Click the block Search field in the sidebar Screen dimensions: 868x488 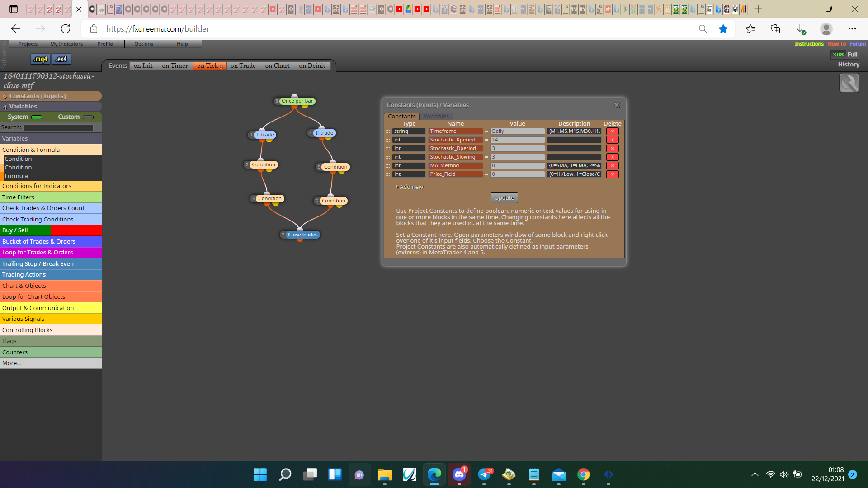point(58,128)
